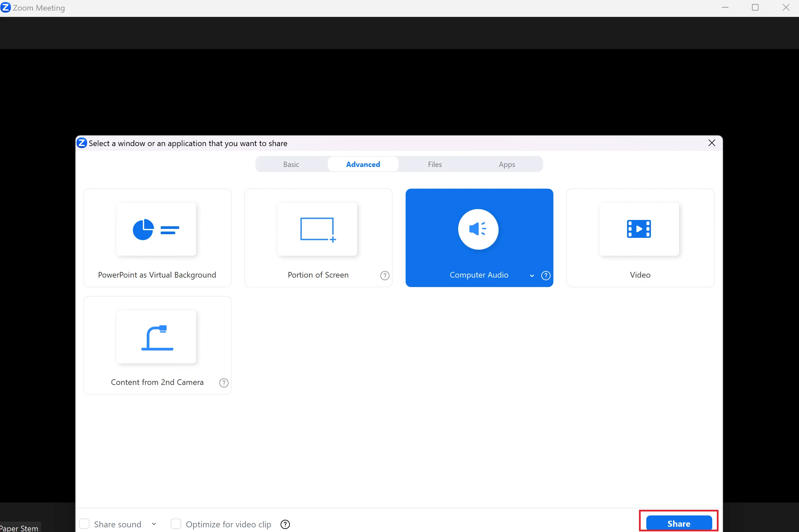Close the share selection dialog
Image resolution: width=799 pixels, height=532 pixels.
click(712, 143)
